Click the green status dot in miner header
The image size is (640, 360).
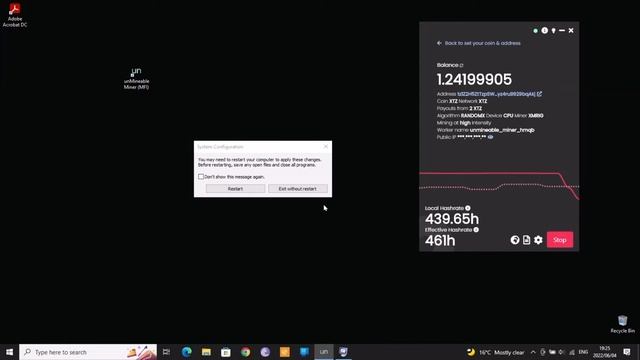[536, 31]
